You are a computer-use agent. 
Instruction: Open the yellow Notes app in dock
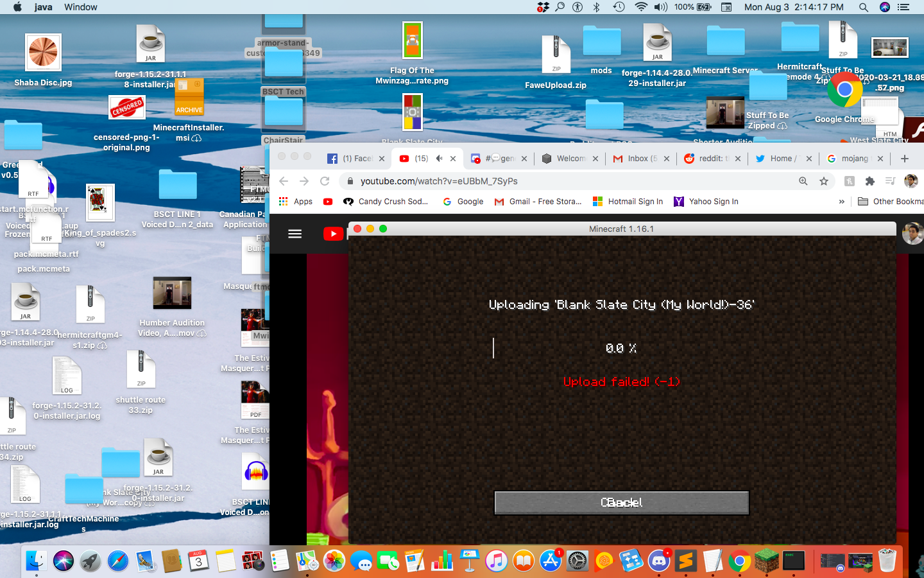point(225,561)
